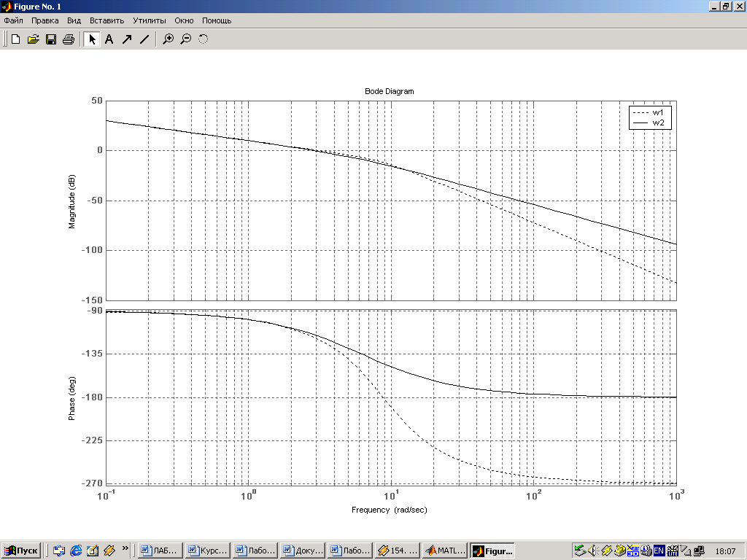Click the EN language indicator in tray
This screenshot has width=747, height=560.
click(x=659, y=551)
